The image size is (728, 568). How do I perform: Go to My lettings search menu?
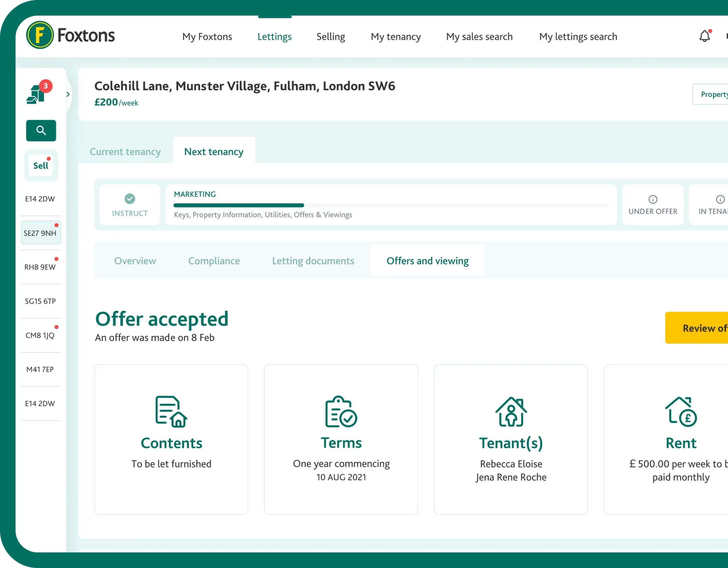pos(578,36)
